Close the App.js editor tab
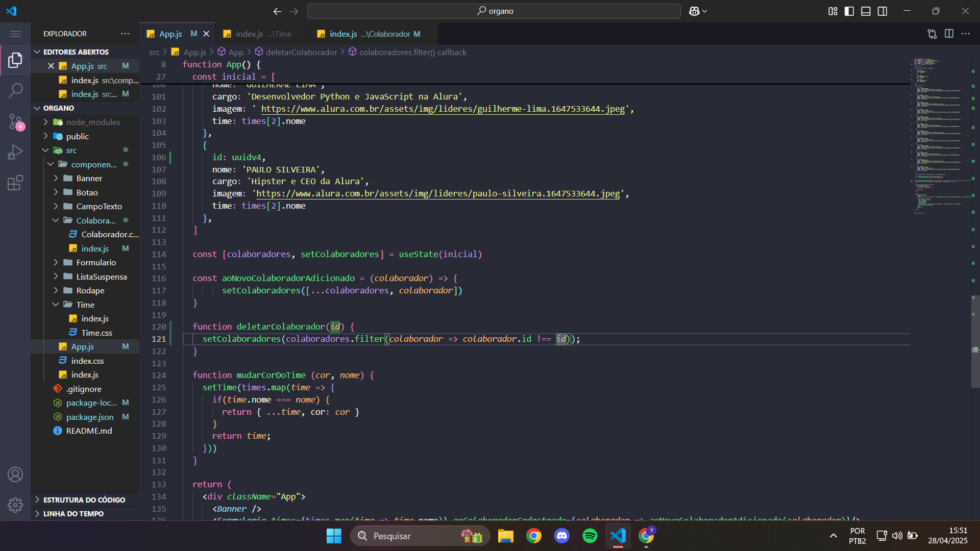This screenshot has height=551, width=980. 206,34
